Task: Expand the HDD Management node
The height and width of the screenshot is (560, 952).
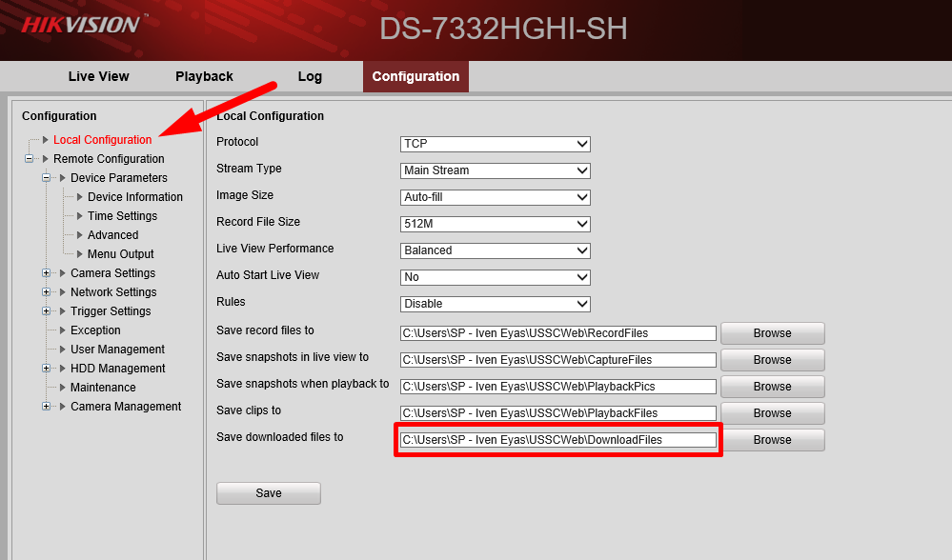Action: tap(46, 369)
